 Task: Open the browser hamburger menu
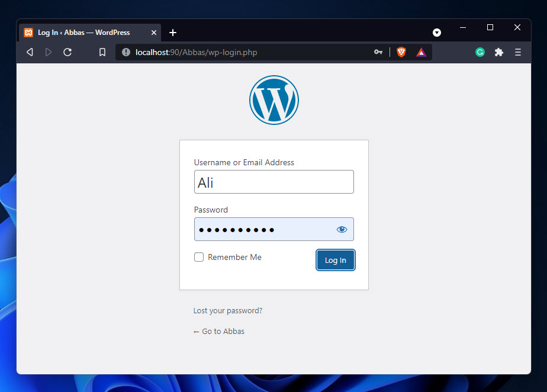(x=517, y=52)
